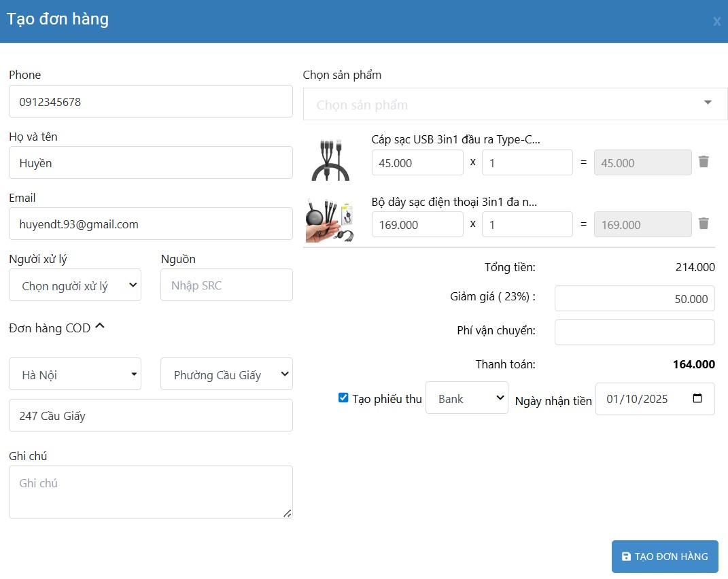The height and width of the screenshot is (579, 728).
Task: Select the Bank payment method dropdown
Action: (466, 399)
